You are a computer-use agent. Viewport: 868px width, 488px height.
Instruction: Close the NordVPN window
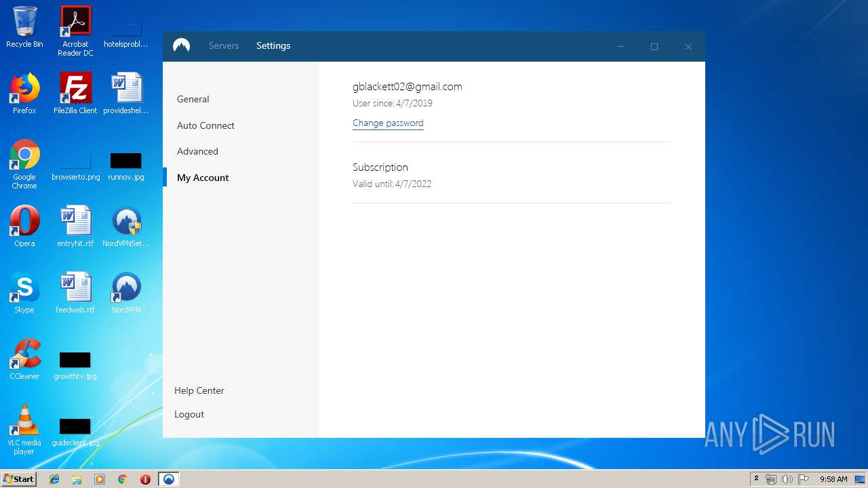pos(688,46)
